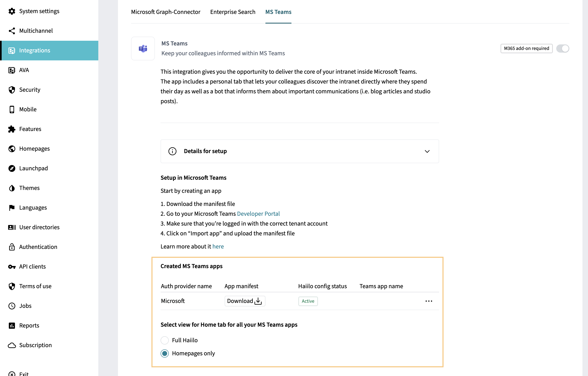The height and width of the screenshot is (376, 588).
Task: Switch to Microsoft Graph-Connector tab
Action: point(166,12)
